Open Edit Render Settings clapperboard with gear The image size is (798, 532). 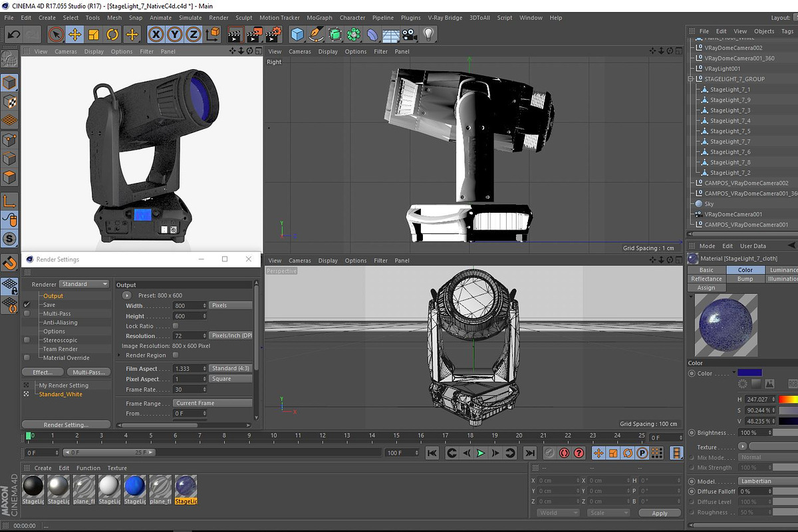tap(274, 34)
